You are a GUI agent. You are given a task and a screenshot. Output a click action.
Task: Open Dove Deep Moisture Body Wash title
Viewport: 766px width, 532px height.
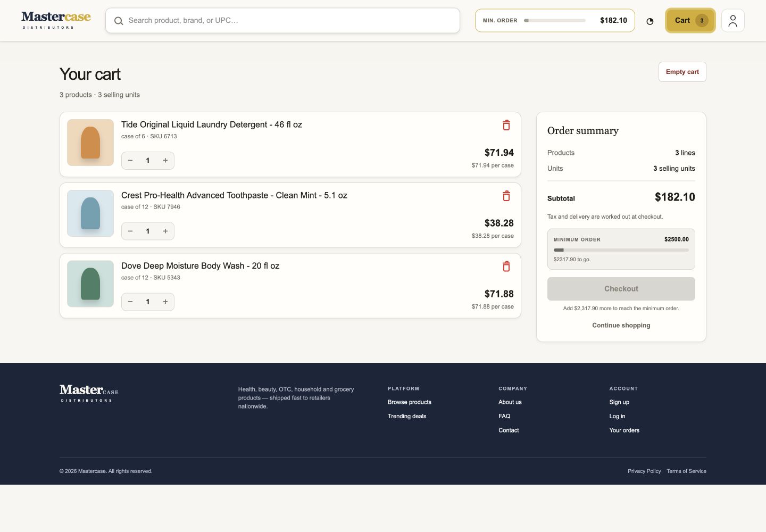pos(200,265)
